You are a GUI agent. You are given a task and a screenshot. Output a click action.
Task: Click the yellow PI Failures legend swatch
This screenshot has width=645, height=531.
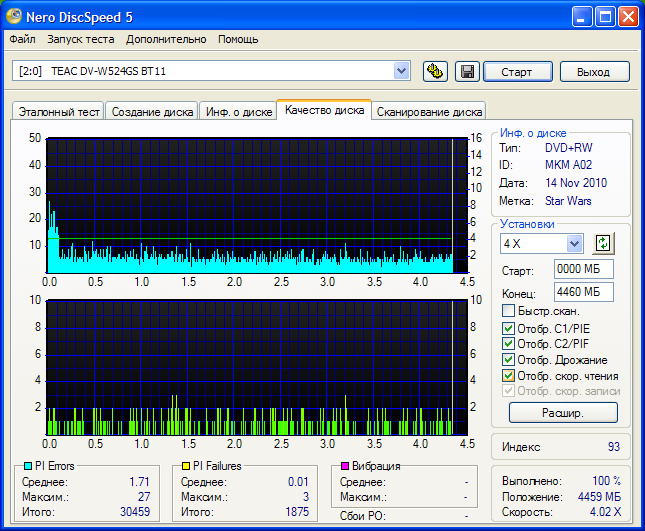[x=186, y=466]
